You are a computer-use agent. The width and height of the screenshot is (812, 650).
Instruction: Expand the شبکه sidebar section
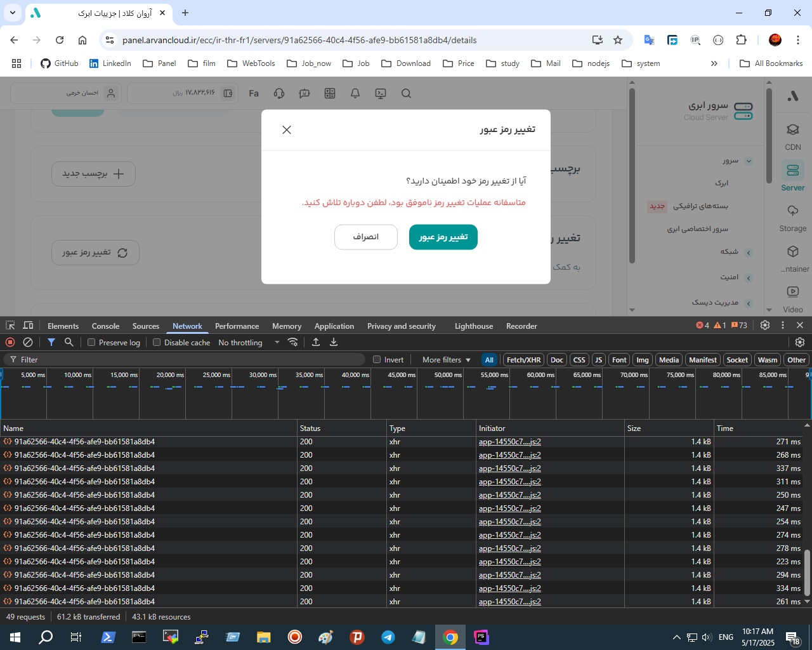749,252
